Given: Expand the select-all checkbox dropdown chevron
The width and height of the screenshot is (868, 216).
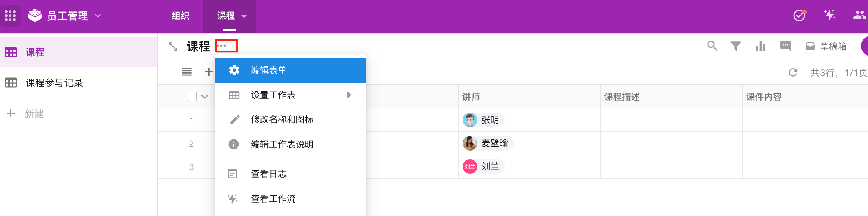Looking at the screenshot, I should [205, 97].
